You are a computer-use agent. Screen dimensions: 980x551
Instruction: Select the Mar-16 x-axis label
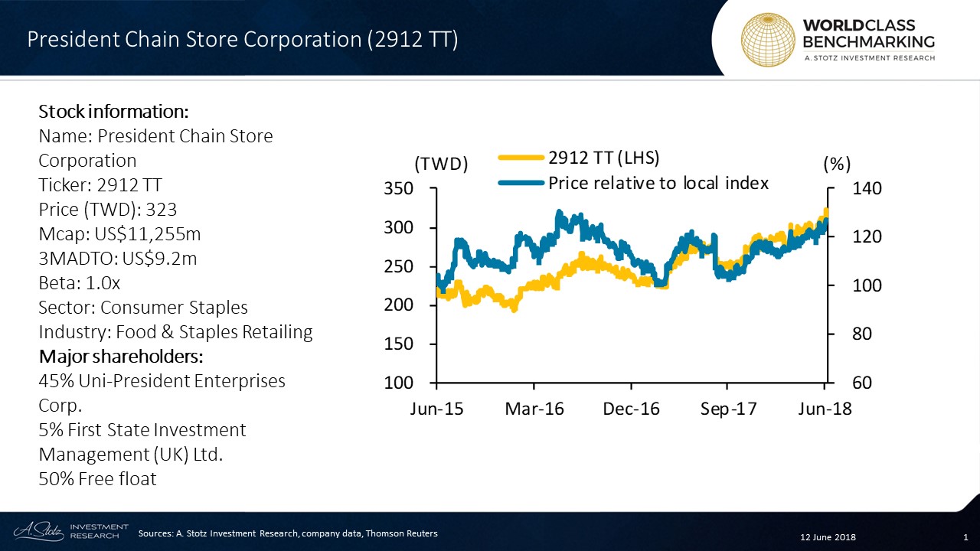534,409
